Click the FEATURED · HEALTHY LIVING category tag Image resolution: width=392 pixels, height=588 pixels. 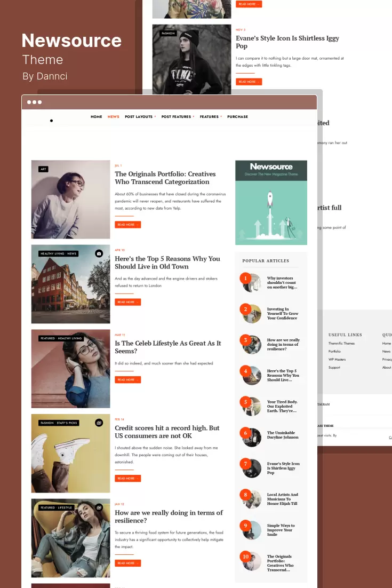[x=61, y=338]
